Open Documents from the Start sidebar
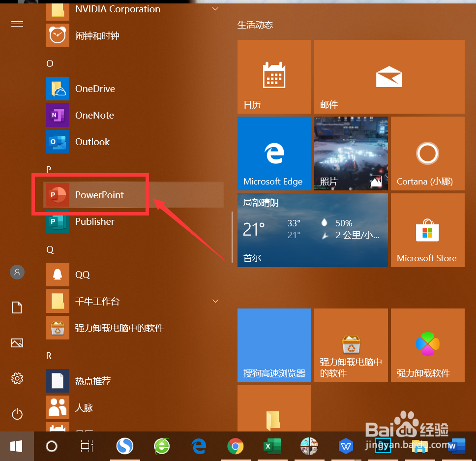The image size is (476, 461). point(17,307)
